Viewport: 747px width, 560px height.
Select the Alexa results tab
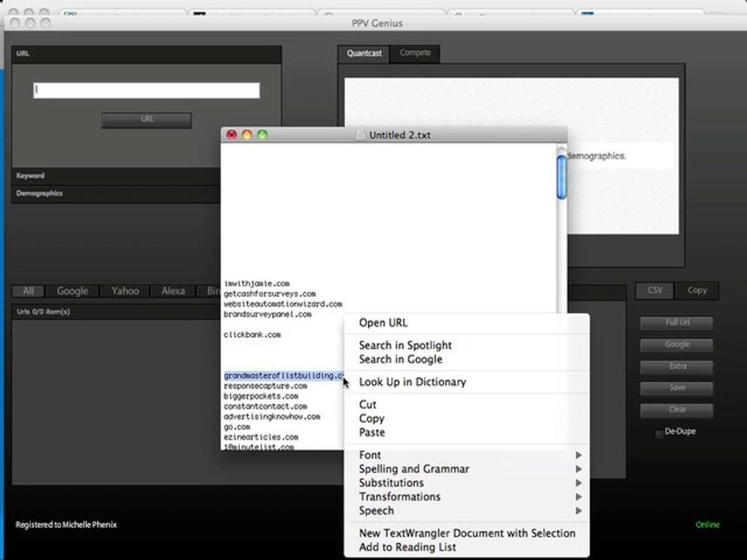[173, 291]
